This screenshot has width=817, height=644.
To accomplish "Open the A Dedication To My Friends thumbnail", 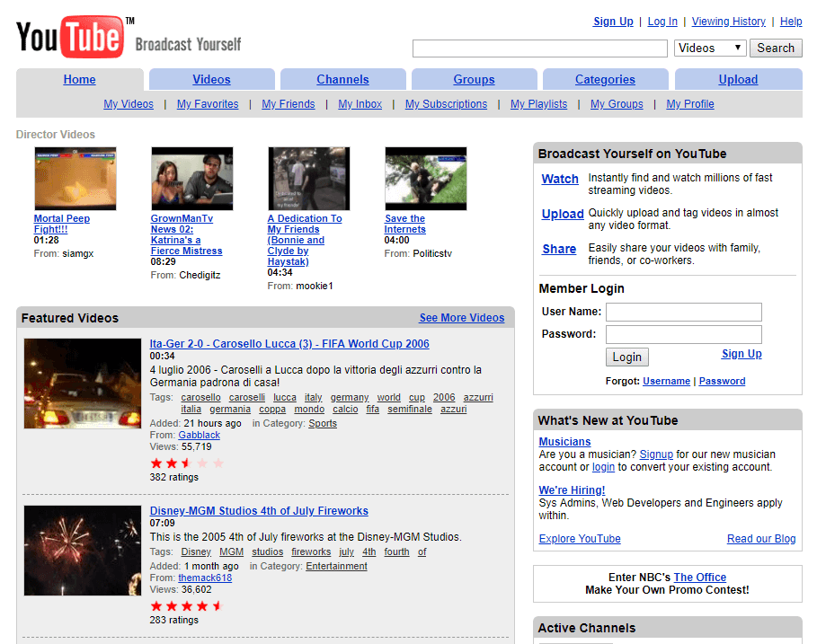I will [309, 179].
